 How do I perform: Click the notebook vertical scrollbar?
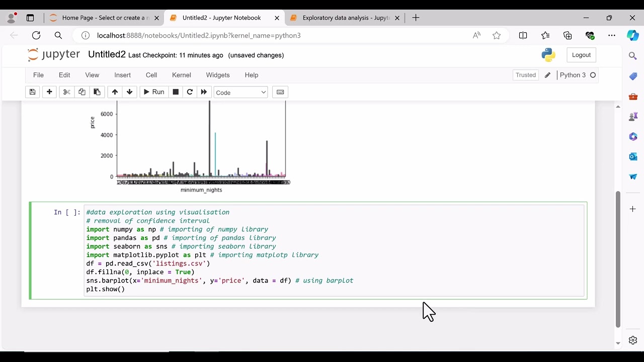click(x=618, y=259)
